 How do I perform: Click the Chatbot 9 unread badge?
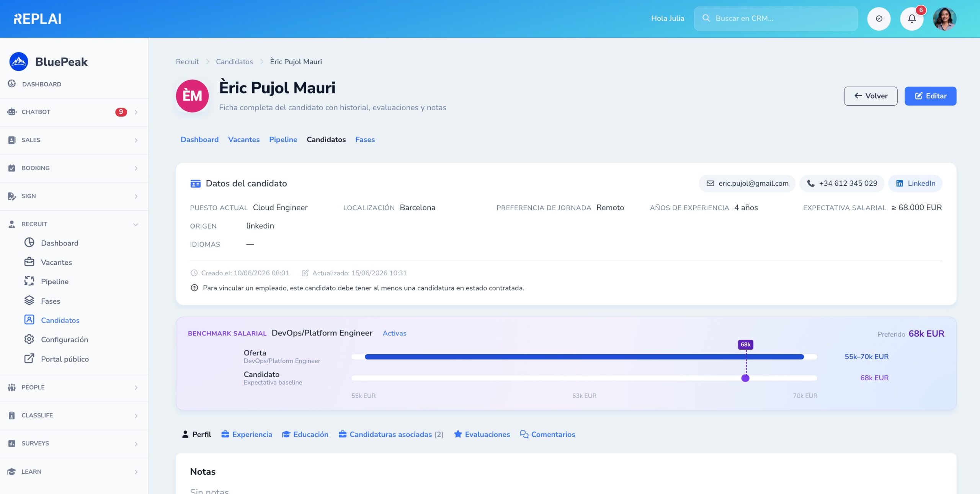(121, 112)
